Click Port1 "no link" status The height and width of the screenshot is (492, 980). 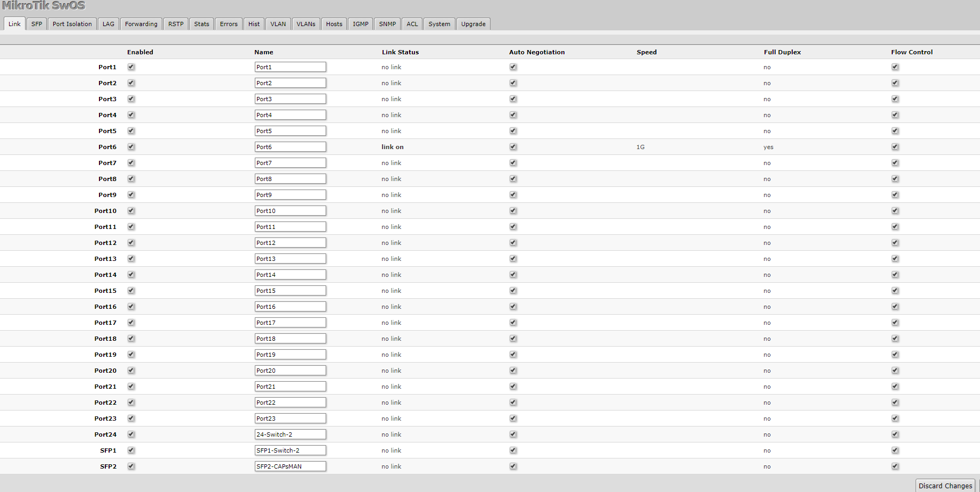(x=392, y=67)
